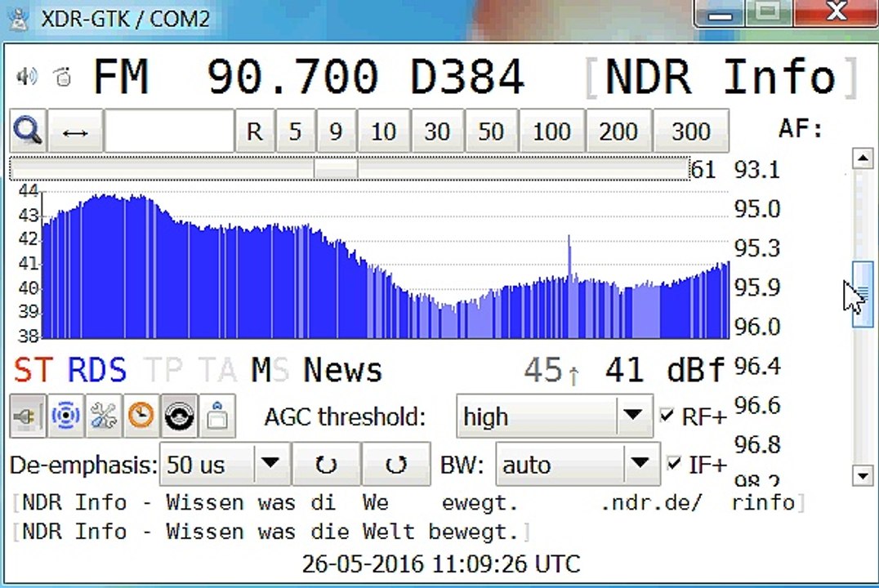This screenshot has height=588, width=879.
Task: Select alternative frequency 93.1
Action: [757, 169]
